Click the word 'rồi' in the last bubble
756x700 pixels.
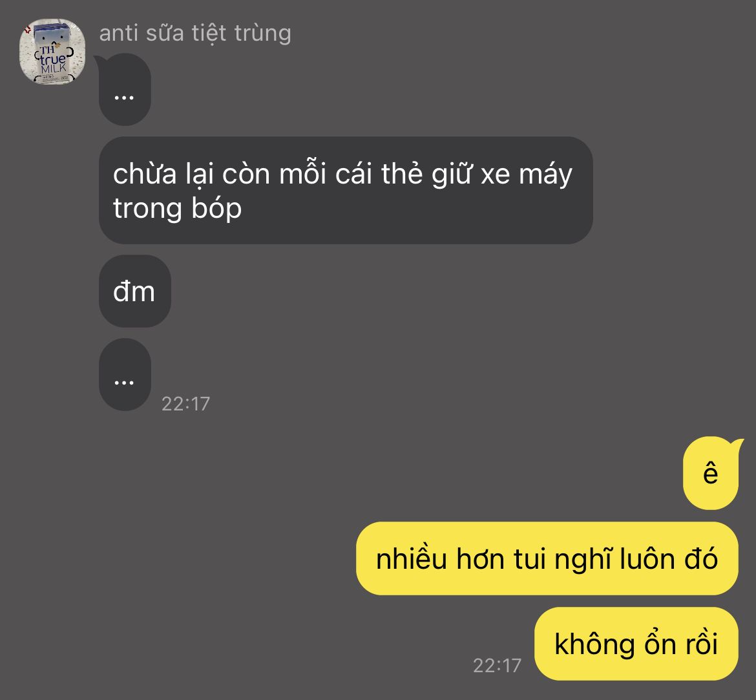(x=700, y=644)
